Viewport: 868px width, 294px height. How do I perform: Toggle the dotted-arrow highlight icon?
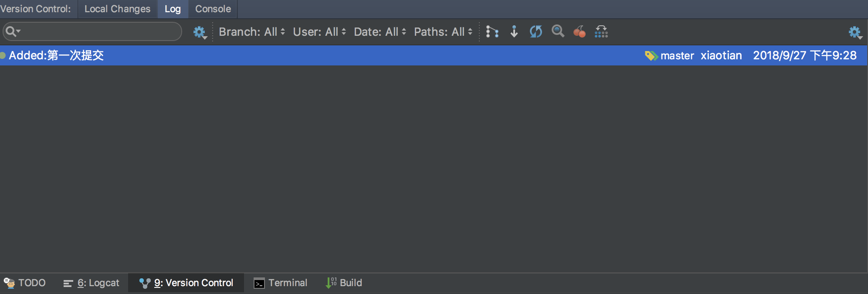[601, 31]
